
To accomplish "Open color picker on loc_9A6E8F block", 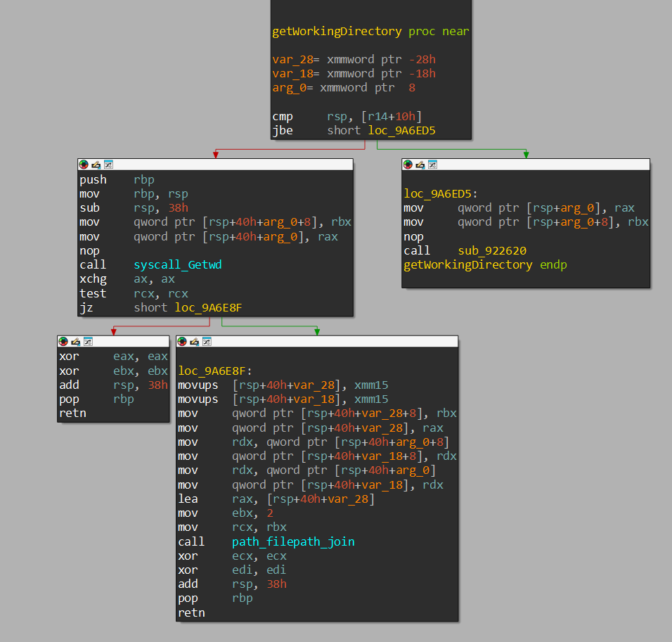I will pyautogui.click(x=182, y=342).
